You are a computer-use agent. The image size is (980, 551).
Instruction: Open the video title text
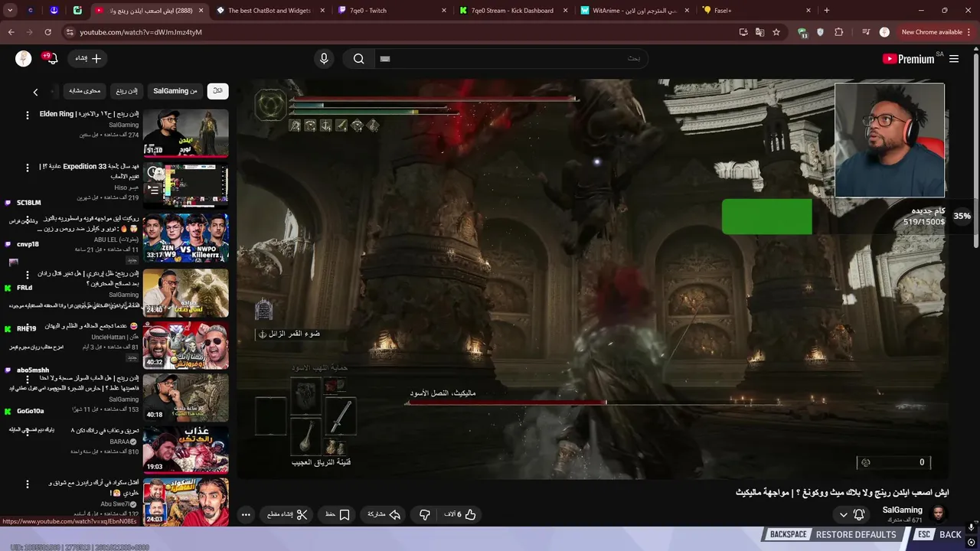click(842, 493)
